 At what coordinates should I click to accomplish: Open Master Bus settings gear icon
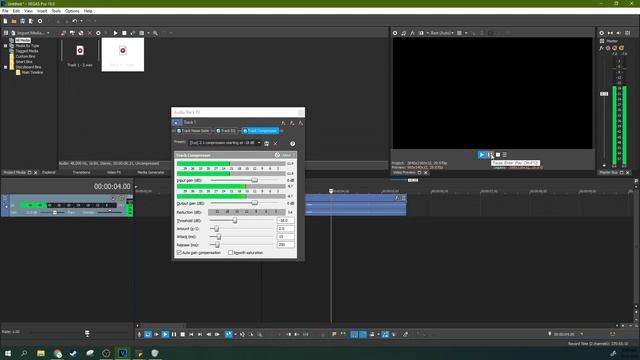coord(602,33)
